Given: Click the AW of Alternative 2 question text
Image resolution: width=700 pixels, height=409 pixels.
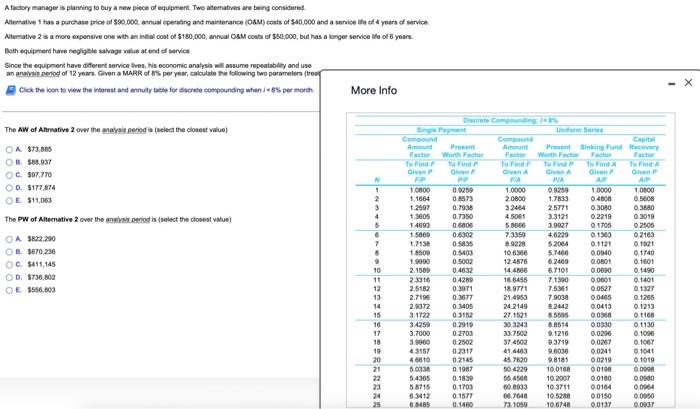Looking at the screenshot, I should (x=116, y=130).
